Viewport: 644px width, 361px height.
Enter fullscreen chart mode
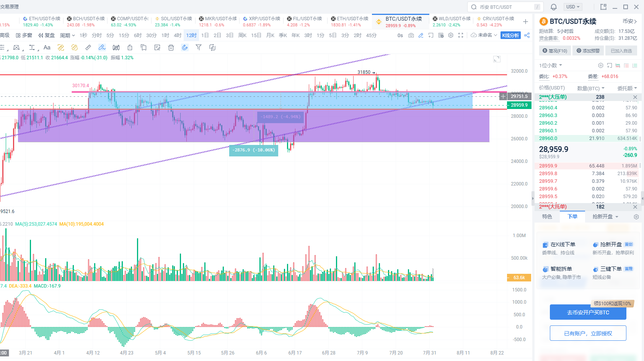[461, 35]
